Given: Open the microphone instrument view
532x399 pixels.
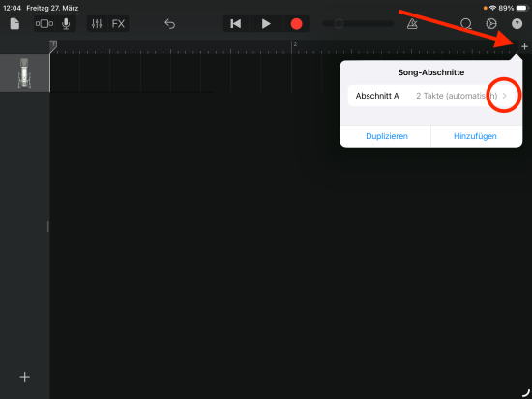Looking at the screenshot, I should pyautogui.click(x=66, y=24).
